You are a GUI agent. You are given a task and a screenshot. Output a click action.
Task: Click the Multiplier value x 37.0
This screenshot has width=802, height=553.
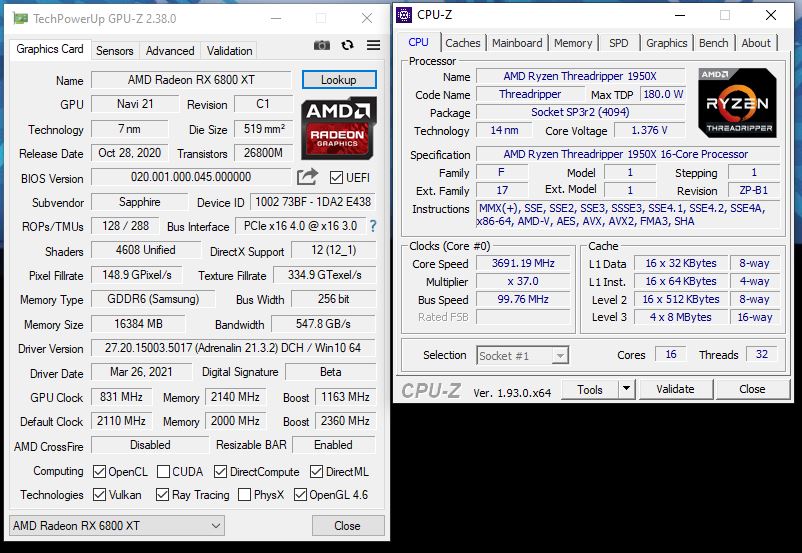pyautogui.click(x=523, y=281)
